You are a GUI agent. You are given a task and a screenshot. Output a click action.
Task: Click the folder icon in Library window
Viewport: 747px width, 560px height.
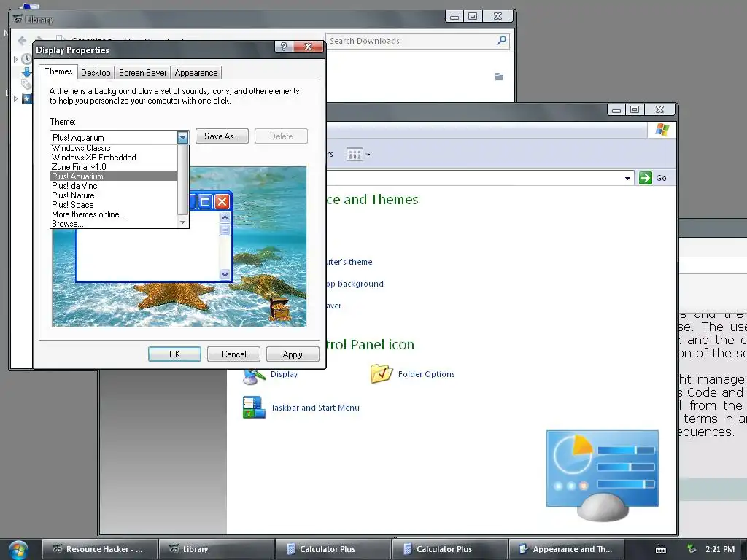499,77
